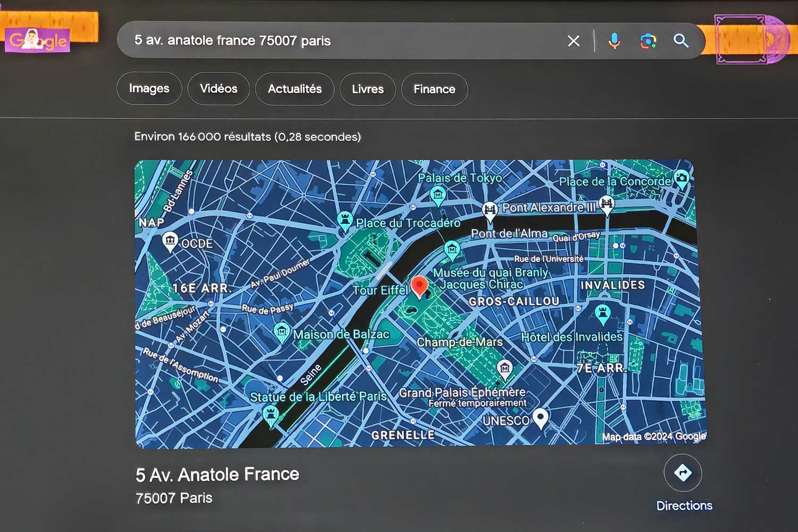Select the Pont de l'Alma bridge marker

coord(489,212)
